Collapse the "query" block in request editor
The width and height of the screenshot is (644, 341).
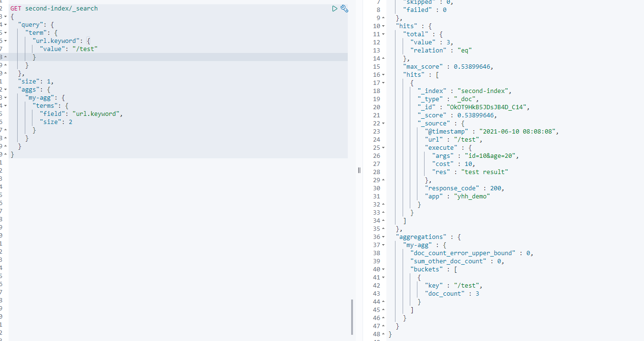pyautogui.click(x=5, y=24)
